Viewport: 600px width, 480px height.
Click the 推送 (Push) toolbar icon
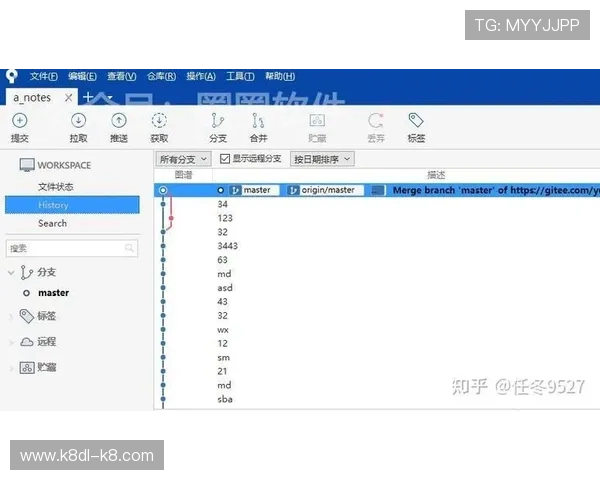119,121
